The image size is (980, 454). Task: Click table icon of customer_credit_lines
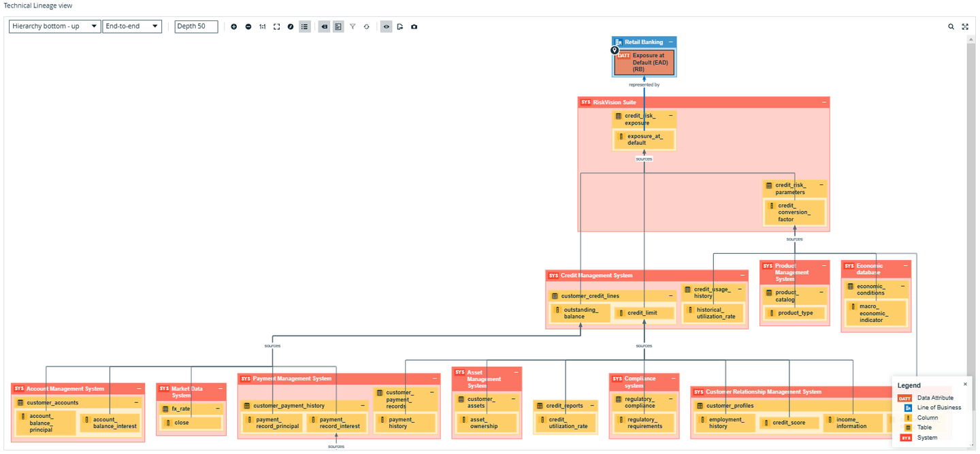click(x=555, y=296)
